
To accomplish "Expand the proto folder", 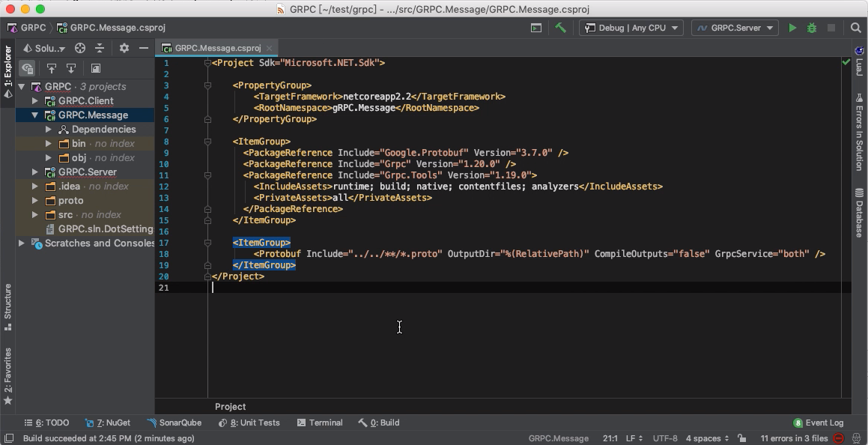I will pos(35,200).
